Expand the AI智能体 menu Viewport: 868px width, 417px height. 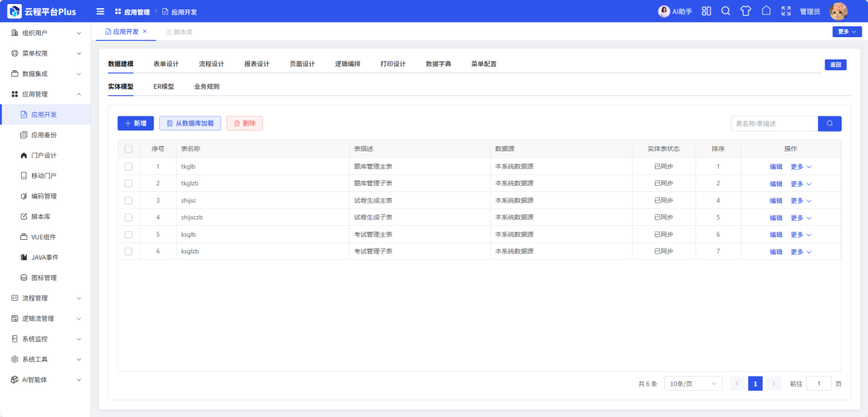[45, 380]
